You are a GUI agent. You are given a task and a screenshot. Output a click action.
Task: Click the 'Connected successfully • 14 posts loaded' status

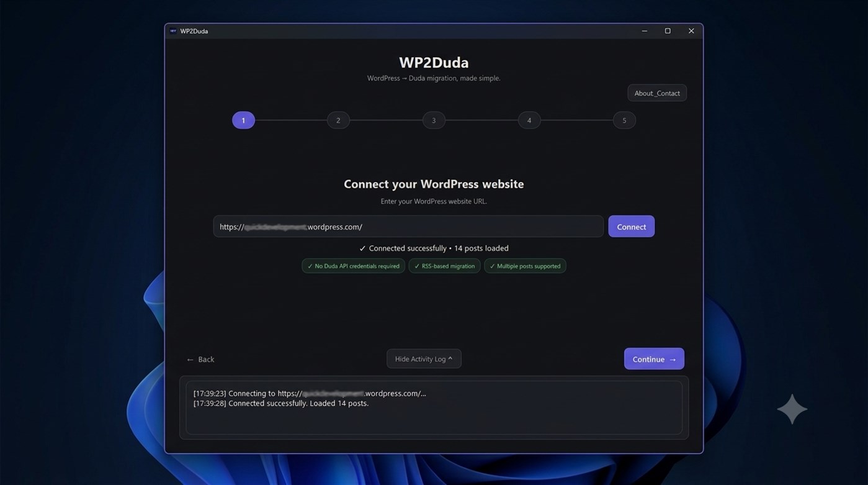coord(434,248)
